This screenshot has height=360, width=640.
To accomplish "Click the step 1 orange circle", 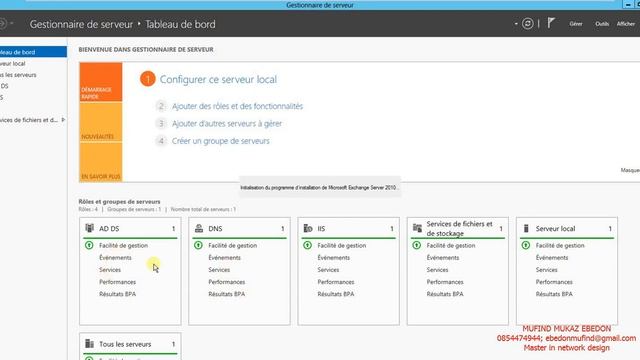I will tap(148, 79).
